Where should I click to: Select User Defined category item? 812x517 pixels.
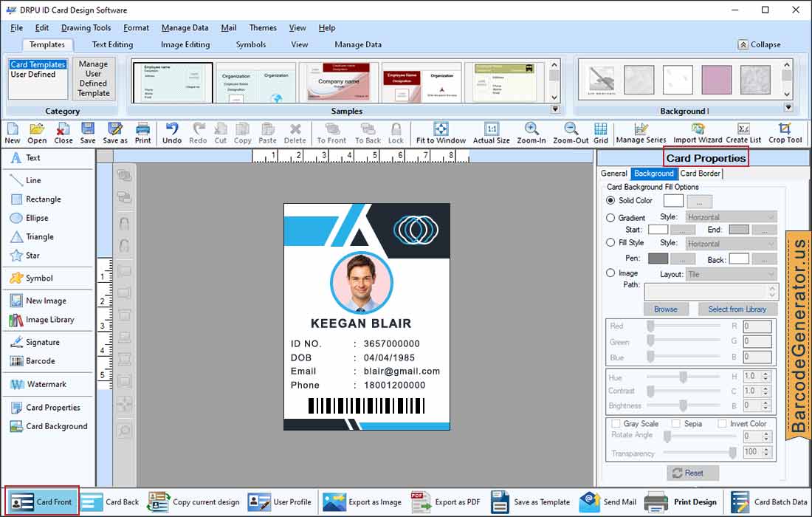33,75
